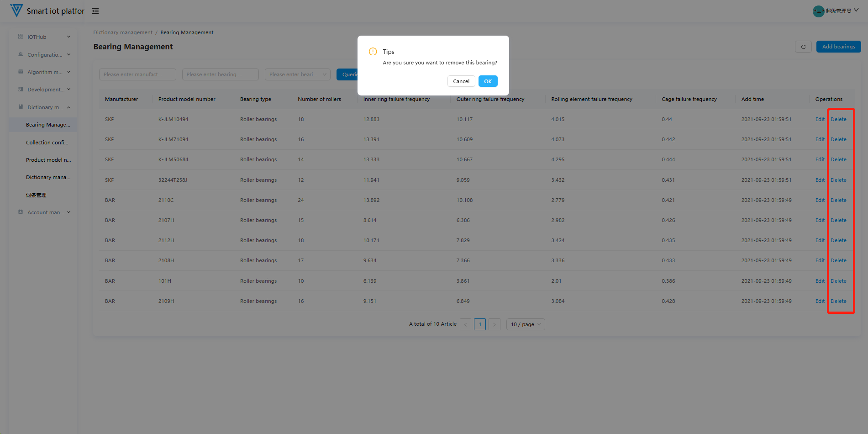
Task: Delete the K-JLM71094 bearing row
Action: tap(838, 139)
